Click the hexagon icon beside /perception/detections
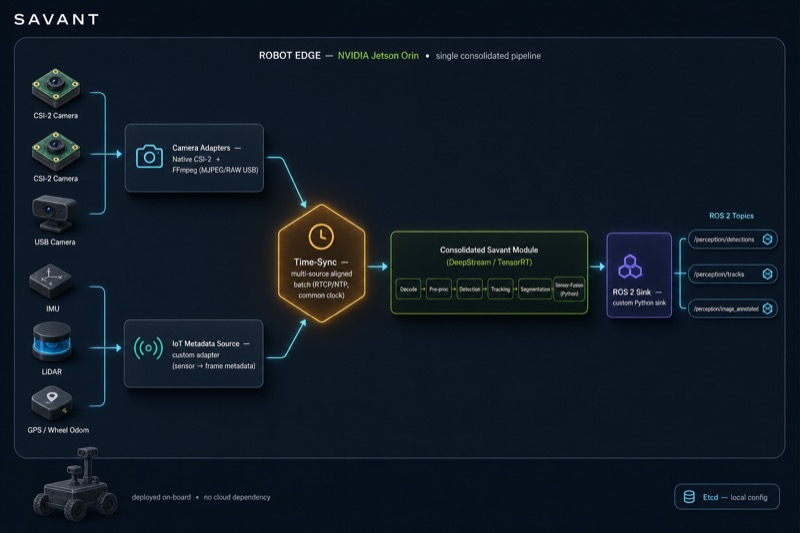 pyautogui.click(x=767, y=239)
